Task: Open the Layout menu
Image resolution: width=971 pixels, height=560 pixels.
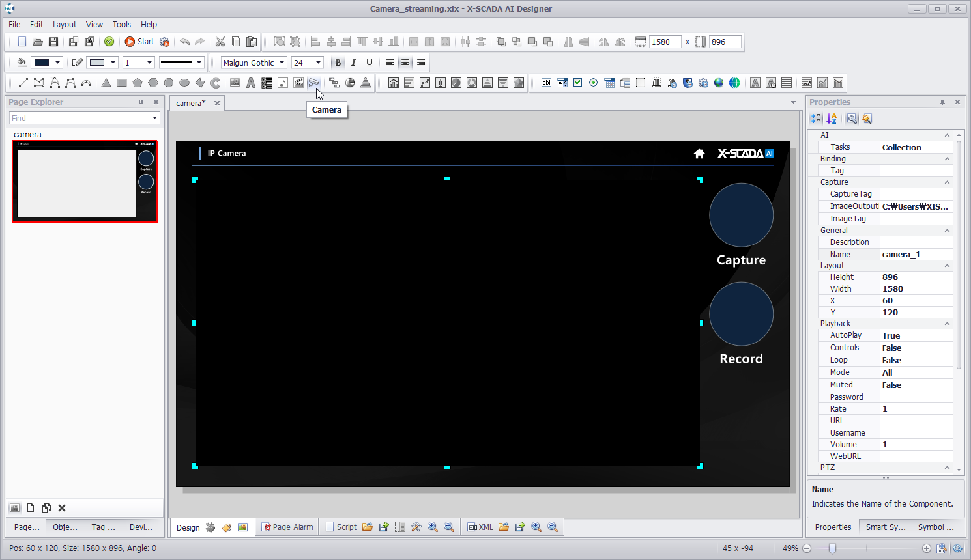Action: [x=64, y=25]
